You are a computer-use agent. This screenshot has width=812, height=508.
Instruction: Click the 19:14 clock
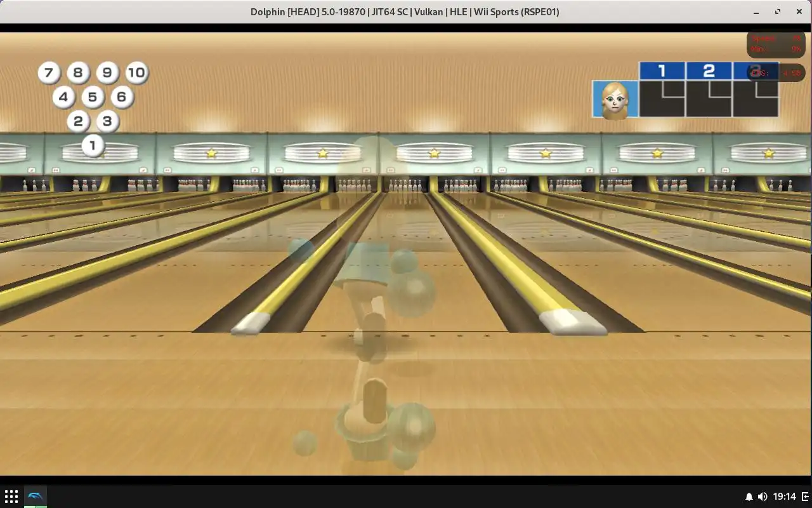pos(785,497)
